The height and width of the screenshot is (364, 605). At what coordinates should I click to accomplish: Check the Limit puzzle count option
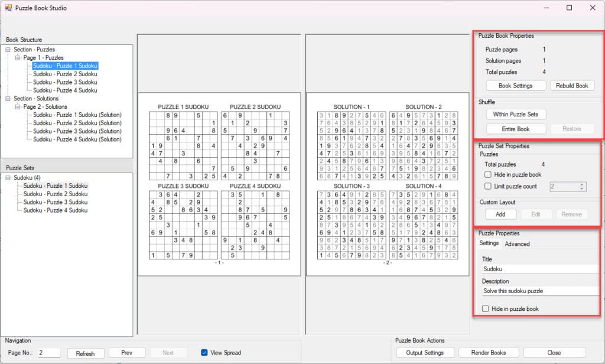[488, 186]
